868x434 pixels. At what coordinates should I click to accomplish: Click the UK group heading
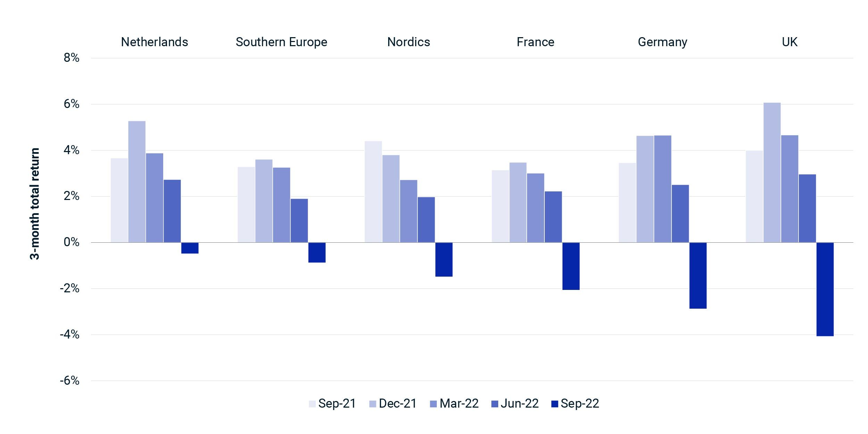pyautogui.click(x=790, y=42)
